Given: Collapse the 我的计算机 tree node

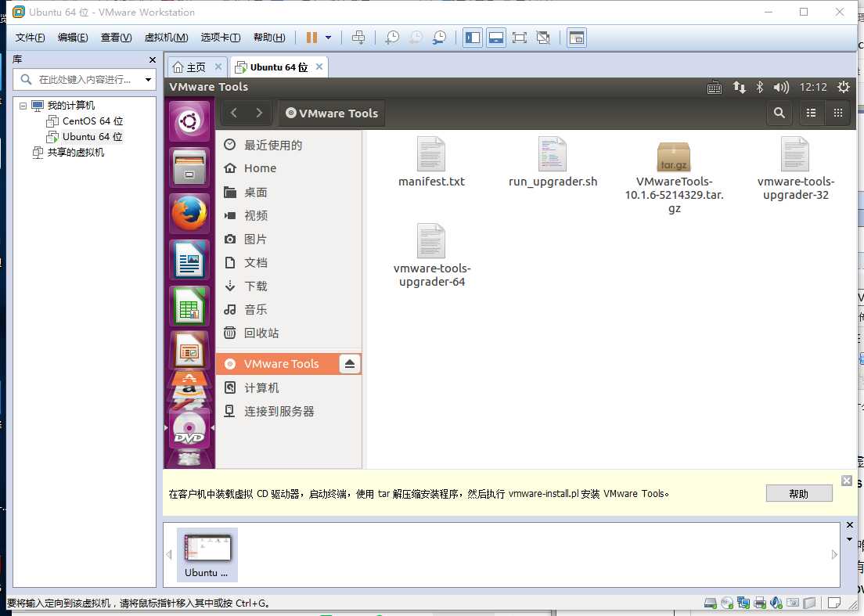Looking at the screenshot, I should (23, 105).
